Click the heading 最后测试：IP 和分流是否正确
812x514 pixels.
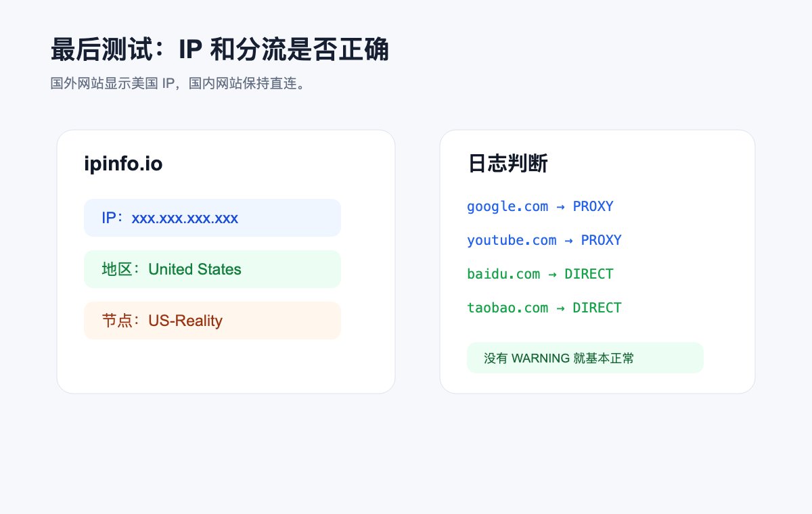[220, 50]
